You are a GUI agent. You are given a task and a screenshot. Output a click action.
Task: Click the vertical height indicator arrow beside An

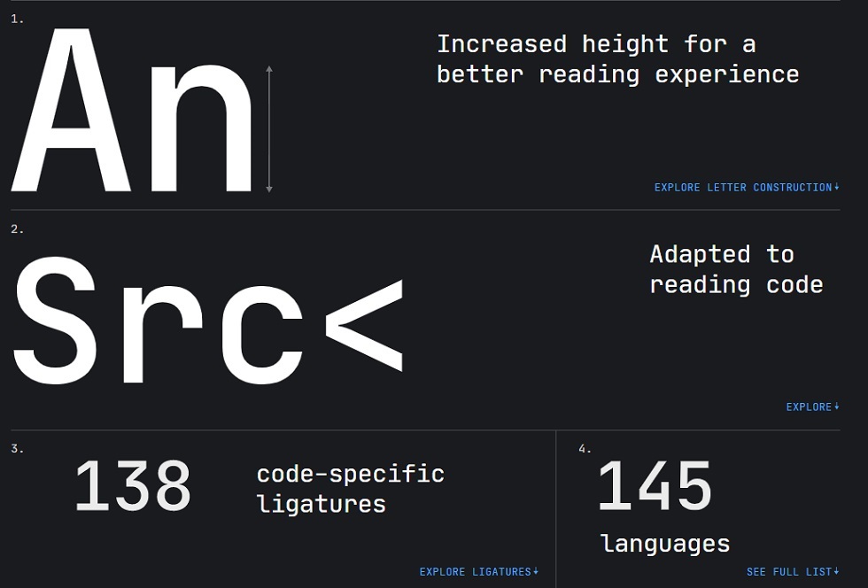pyautogui.click(x=269, y=129)
